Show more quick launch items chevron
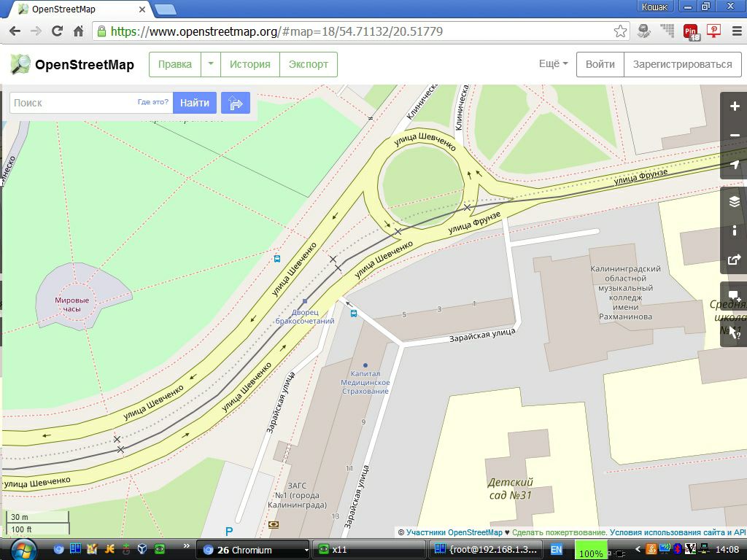 point(186,545)
